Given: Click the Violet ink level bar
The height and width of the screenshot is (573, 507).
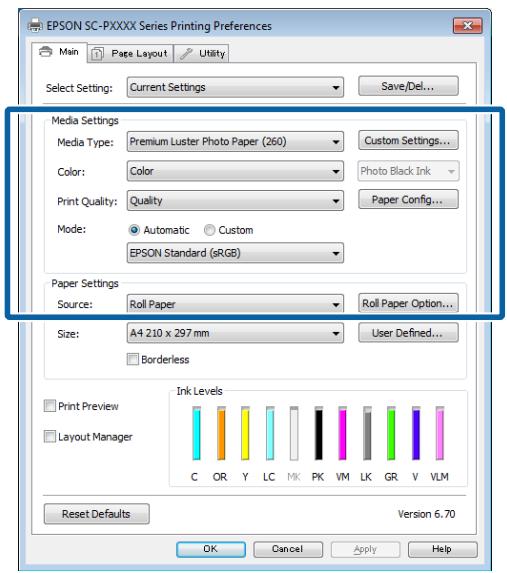Looking at the screenshot, I should (416, 433).
